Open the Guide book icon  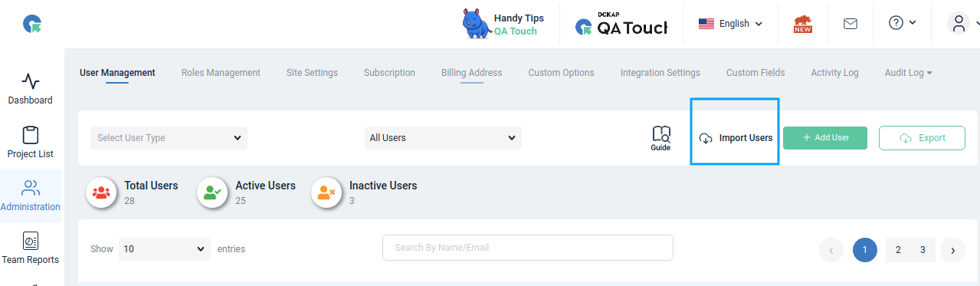[660, 138]
